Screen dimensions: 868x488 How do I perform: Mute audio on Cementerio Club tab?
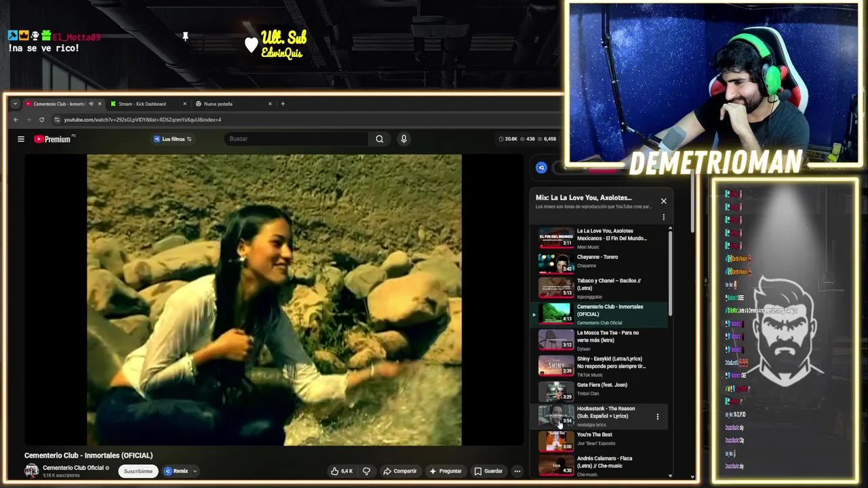91,104
